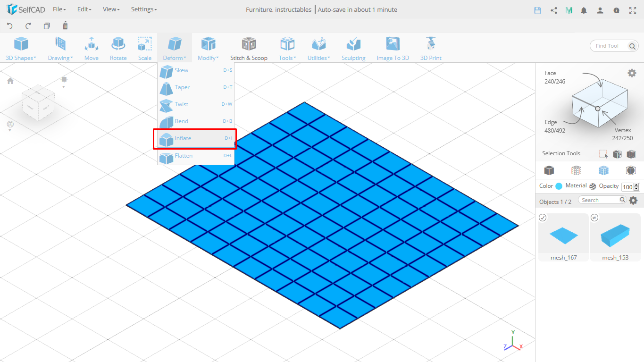Select the Scale tool
This screenshot has width=644, height=362.
[145, 49]
